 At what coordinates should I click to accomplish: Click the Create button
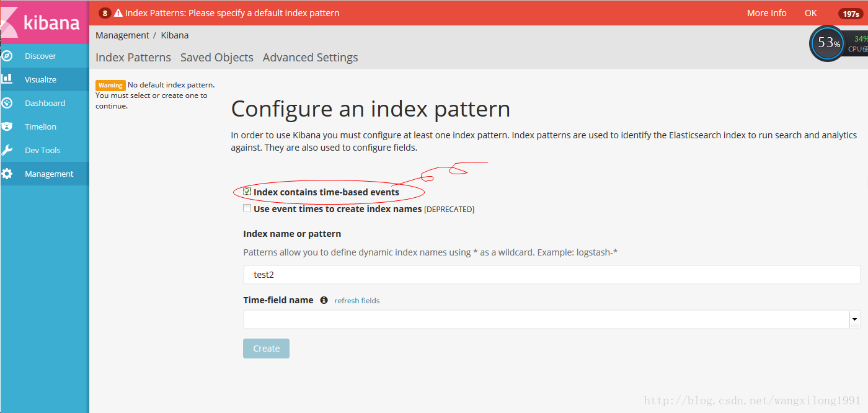(266, 349)
